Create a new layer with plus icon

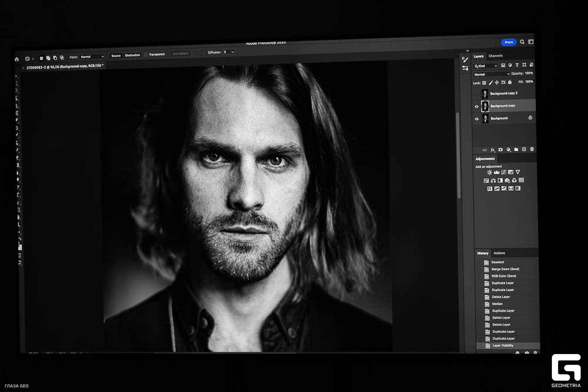click(x=524, y=149)
